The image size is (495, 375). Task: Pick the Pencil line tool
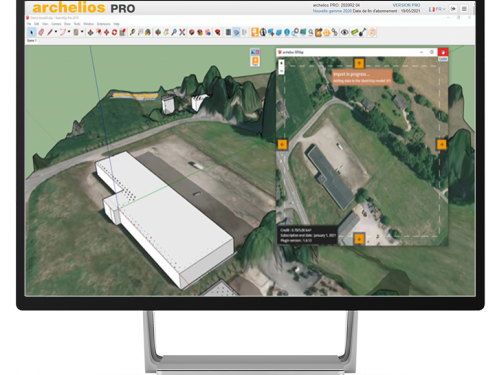50,32
